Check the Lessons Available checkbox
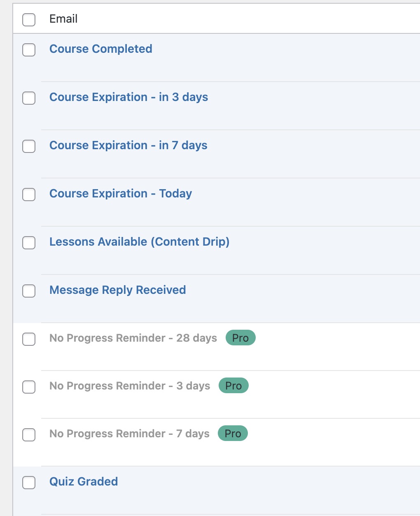 coord(28,243)
